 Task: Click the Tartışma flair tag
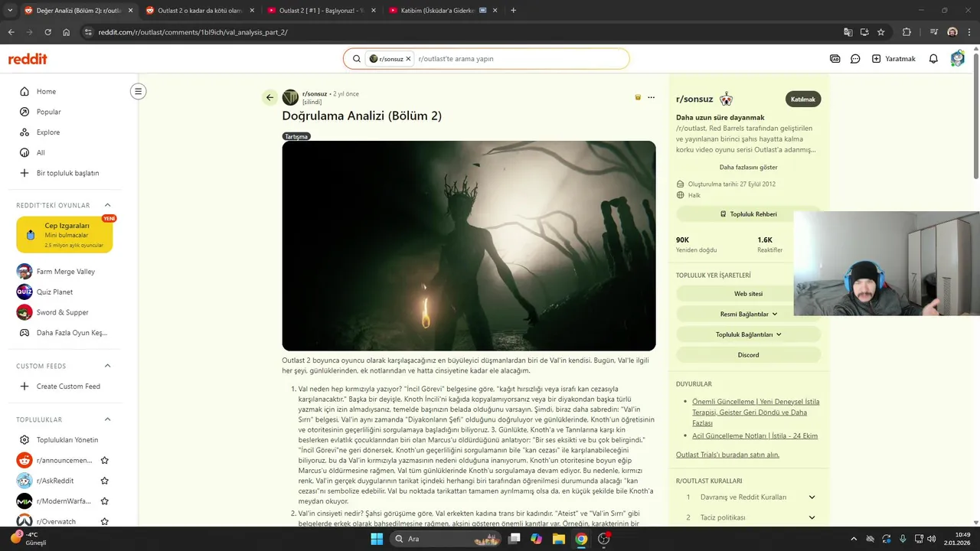(x=296, y=136)
